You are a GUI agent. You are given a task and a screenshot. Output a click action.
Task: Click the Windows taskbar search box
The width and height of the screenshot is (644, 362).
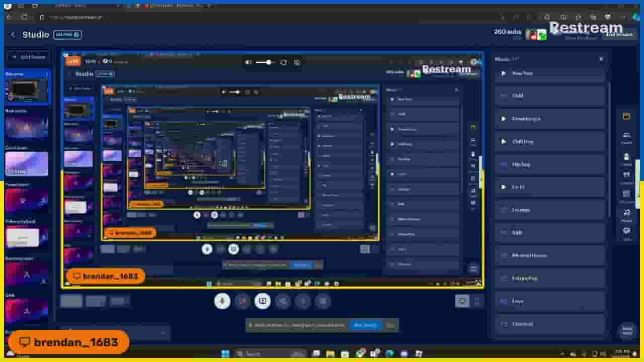[x=270, y=354]
